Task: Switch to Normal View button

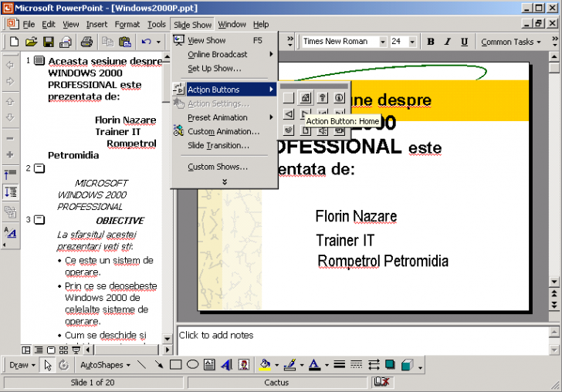Action: pos(25,350)
